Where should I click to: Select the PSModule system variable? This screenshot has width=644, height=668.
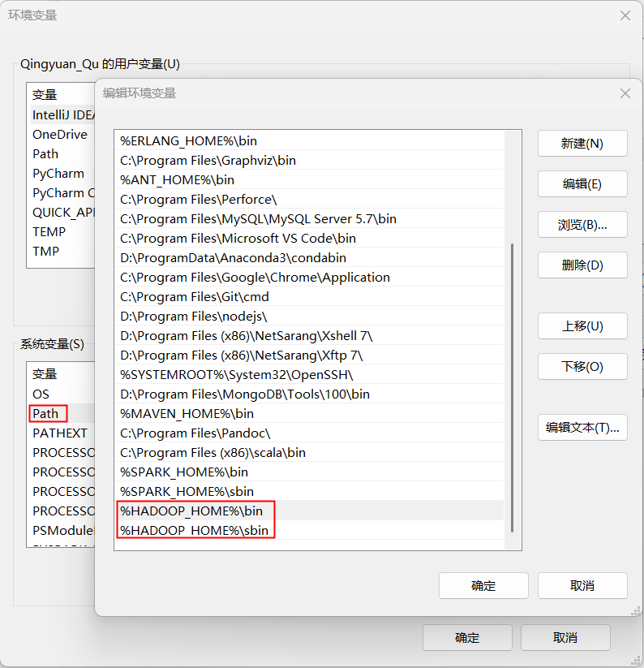[x=63, y=530]
